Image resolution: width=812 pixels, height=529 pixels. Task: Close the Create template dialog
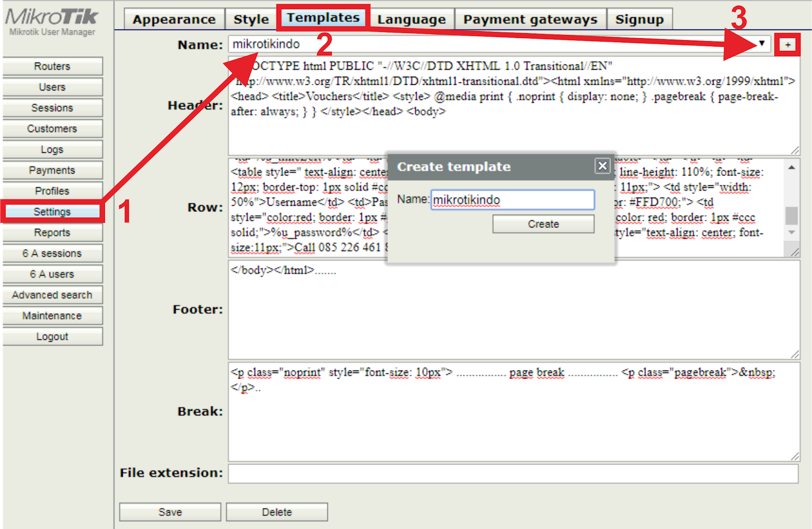point(602,166)
